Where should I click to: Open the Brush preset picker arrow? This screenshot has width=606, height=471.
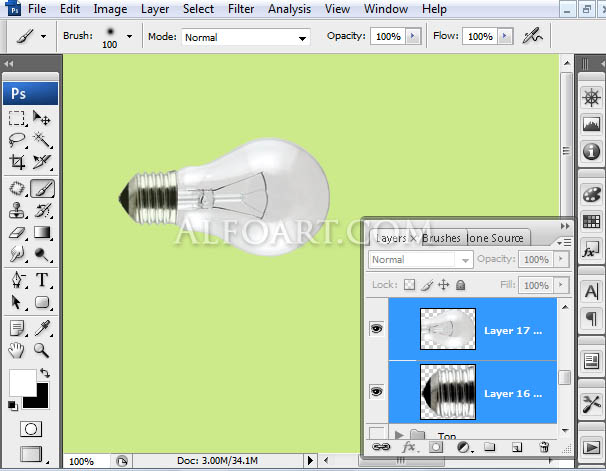(x=129, y=36)
